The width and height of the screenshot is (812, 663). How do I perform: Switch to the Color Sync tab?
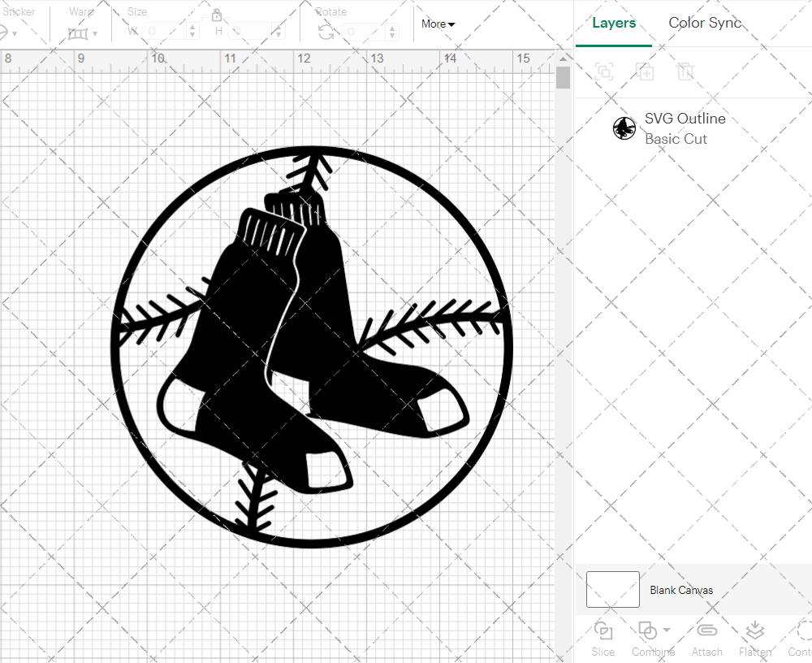705,23
